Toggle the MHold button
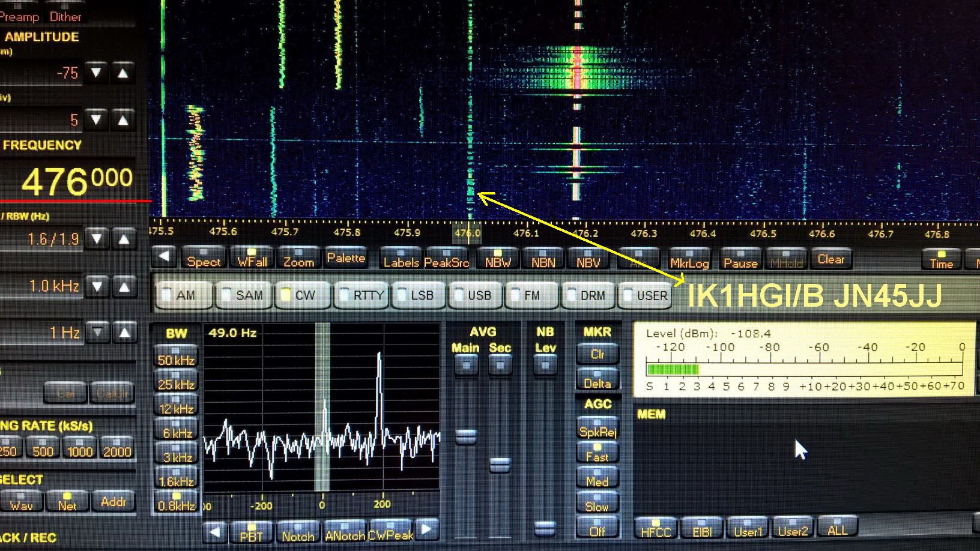The height and width of the screenshot is (551, 980). click(x=787, y=259)
